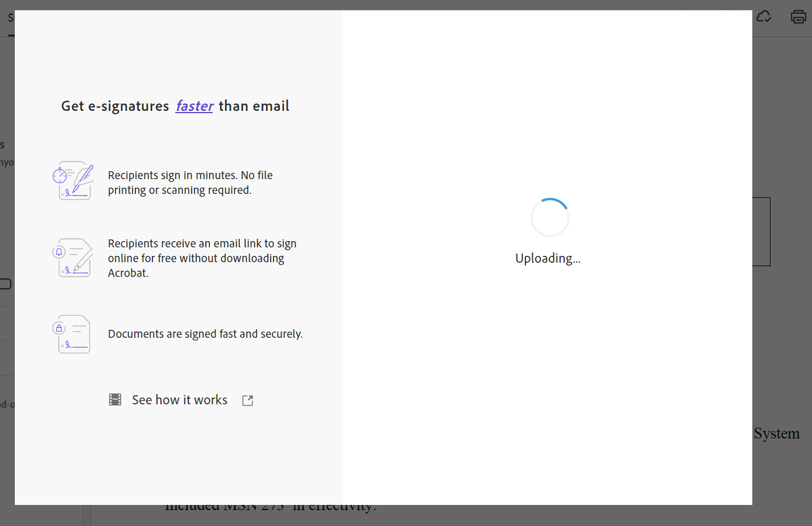
Task: Click the Uploading... status label
Action: [x=547, y=258]
